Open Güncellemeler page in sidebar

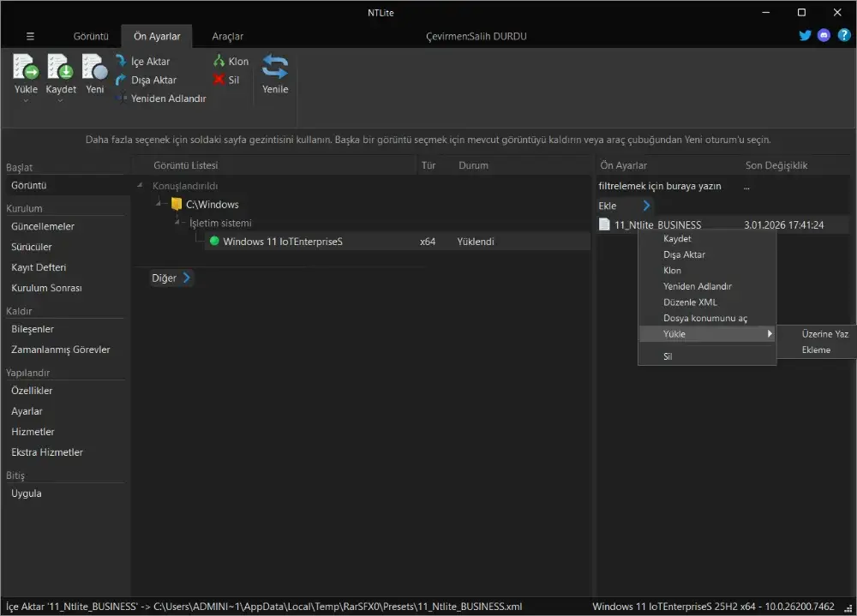click(43, 227)
